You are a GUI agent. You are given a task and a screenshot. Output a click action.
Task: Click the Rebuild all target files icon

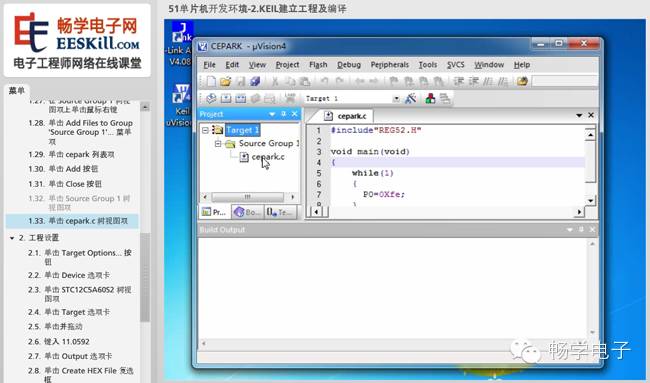pyautogui.click(x=240, y=98)
